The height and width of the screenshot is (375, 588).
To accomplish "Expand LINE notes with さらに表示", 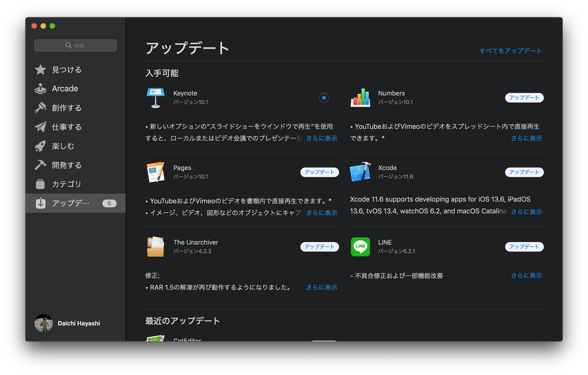I will pos(527,275).
